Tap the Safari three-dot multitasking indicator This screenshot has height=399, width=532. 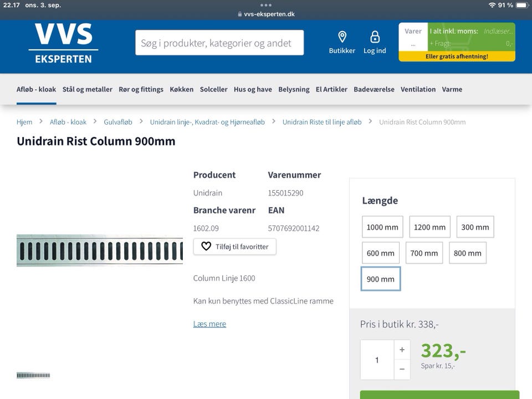pos(266,5)
